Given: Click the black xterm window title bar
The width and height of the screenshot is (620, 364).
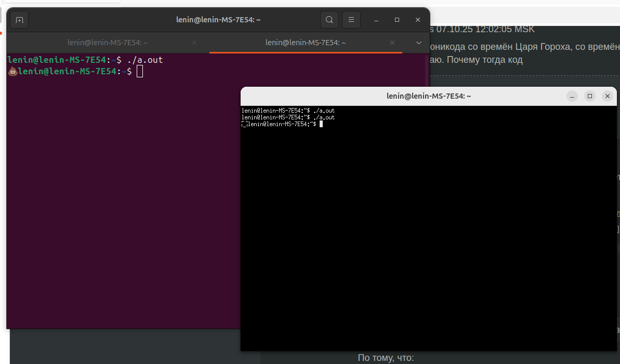Looking at the screenshot, I should coord(428,96).
